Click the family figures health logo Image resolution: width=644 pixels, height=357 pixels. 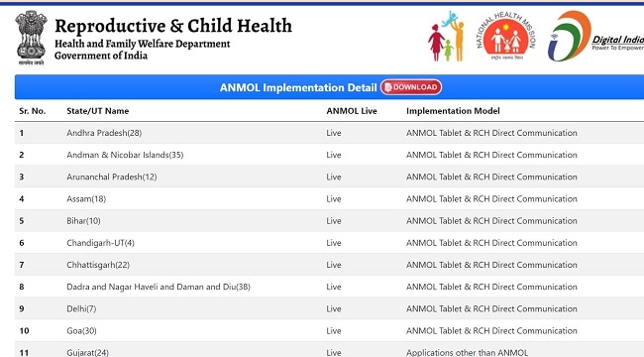(447, 36)
